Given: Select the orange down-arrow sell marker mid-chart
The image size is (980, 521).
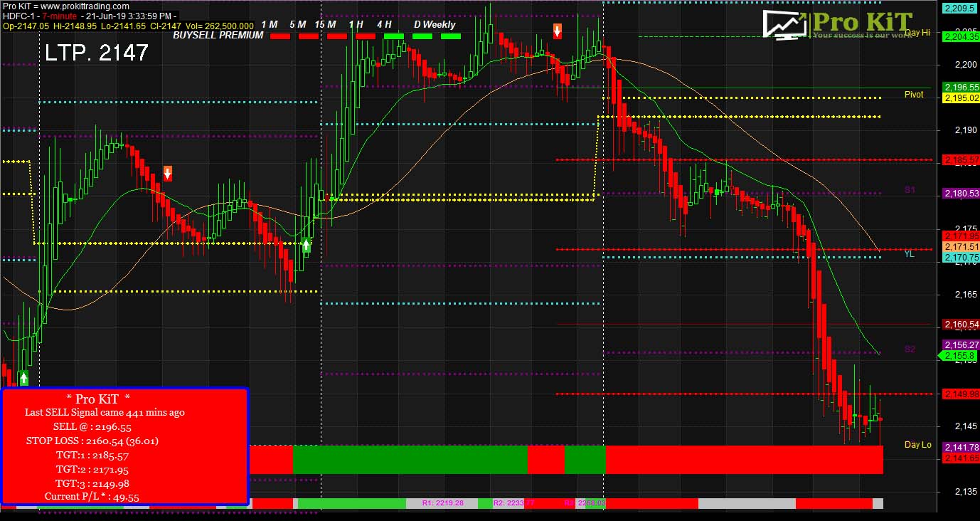Looking at the screenshot, I should (x=167, y=173).
